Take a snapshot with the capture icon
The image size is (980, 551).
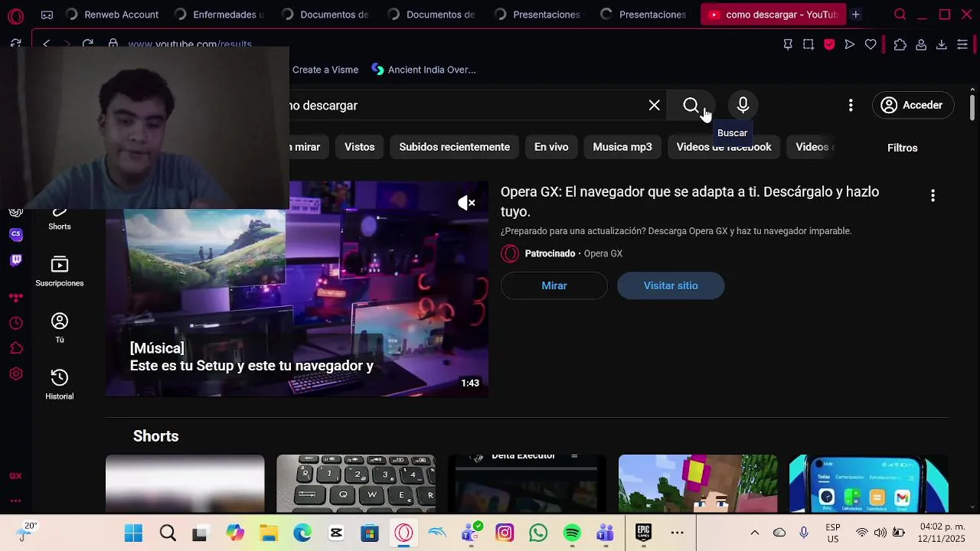pyautogui.click(x=808, y=44)
